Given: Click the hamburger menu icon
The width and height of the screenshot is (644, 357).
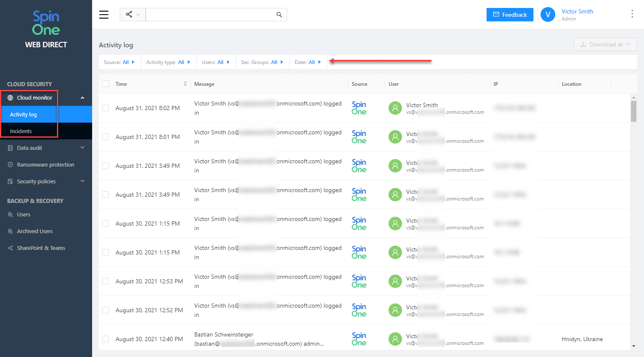Looking at the screenshot, I should [x=104, y=15].
